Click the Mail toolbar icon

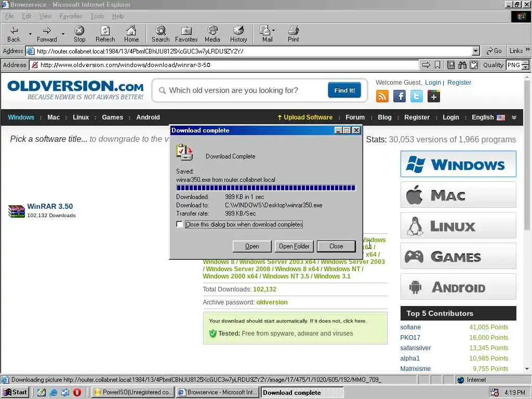[265, 34]
